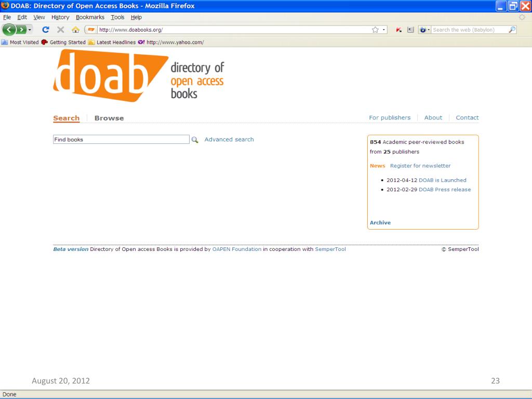
Task: Click the '854 Academic peer-reviewed books' text
Action: pyautogui.click(x=417, y=142)
